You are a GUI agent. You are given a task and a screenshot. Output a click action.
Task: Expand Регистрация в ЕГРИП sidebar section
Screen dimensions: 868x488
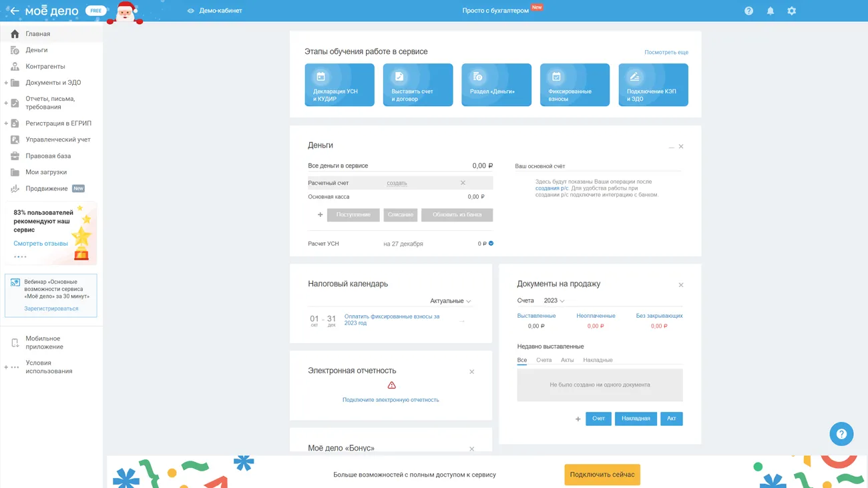(x=7, y=124)
